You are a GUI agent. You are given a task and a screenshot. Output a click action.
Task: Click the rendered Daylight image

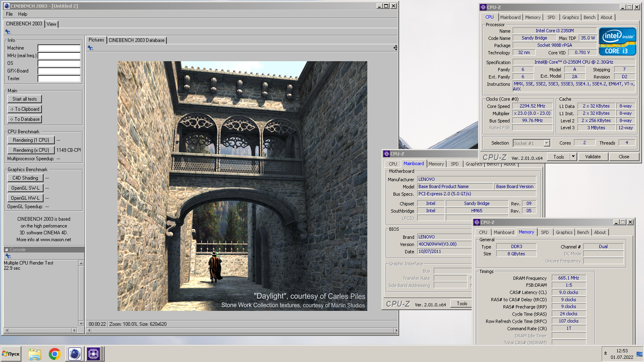click(x=242, y=186)
